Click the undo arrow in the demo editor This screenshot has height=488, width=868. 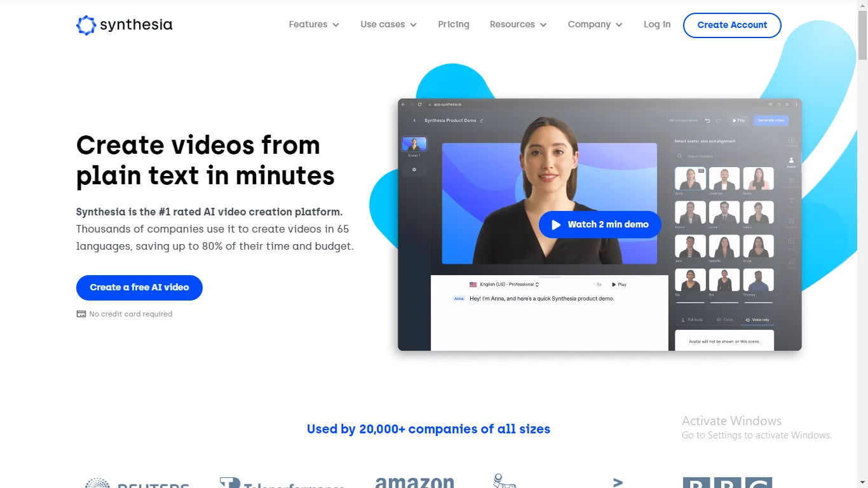tap(708, 120)
